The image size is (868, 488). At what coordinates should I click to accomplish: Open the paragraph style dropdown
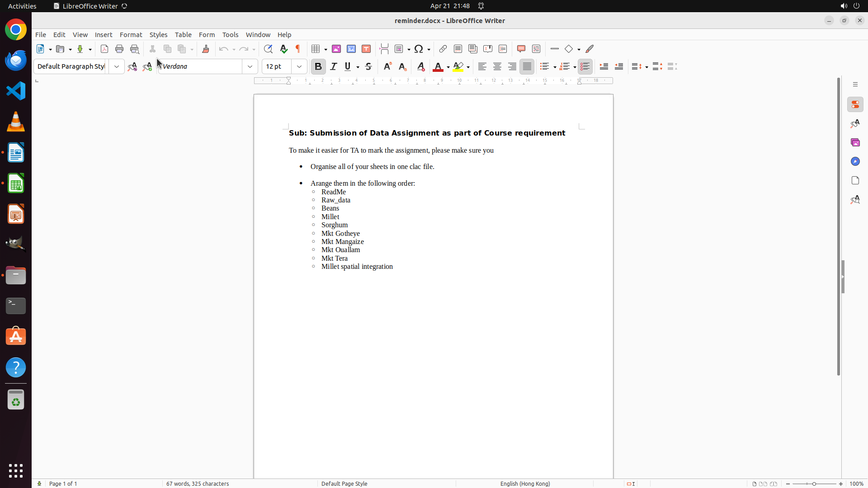tap(117, 66)
